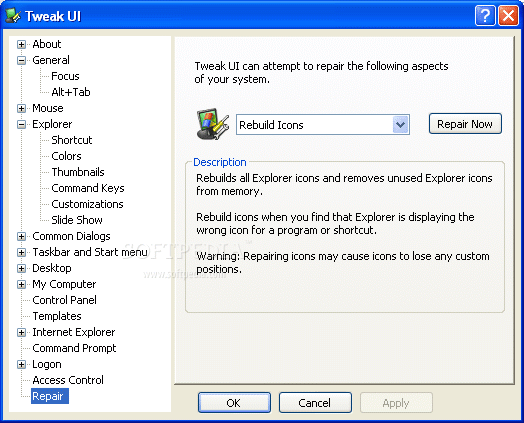Select Desktop in the tree
This screenshot has width=524, height=423.
(52, 268)
